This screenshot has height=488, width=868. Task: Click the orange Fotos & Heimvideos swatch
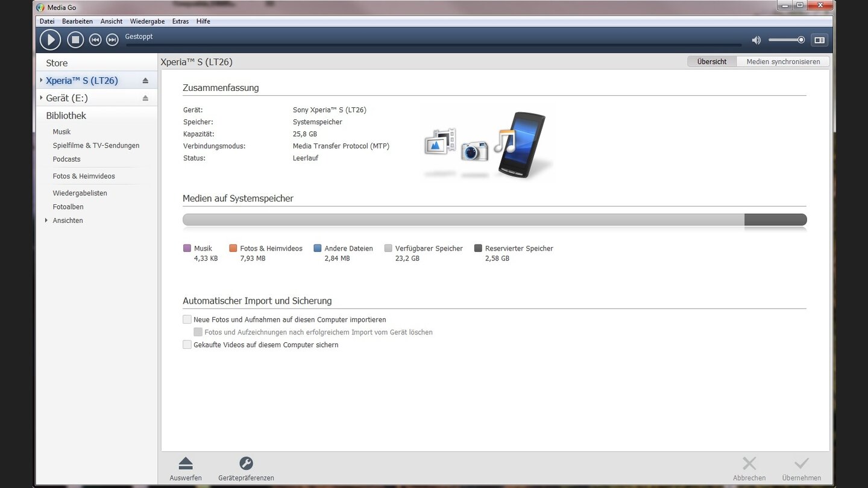tap(233, 248)
